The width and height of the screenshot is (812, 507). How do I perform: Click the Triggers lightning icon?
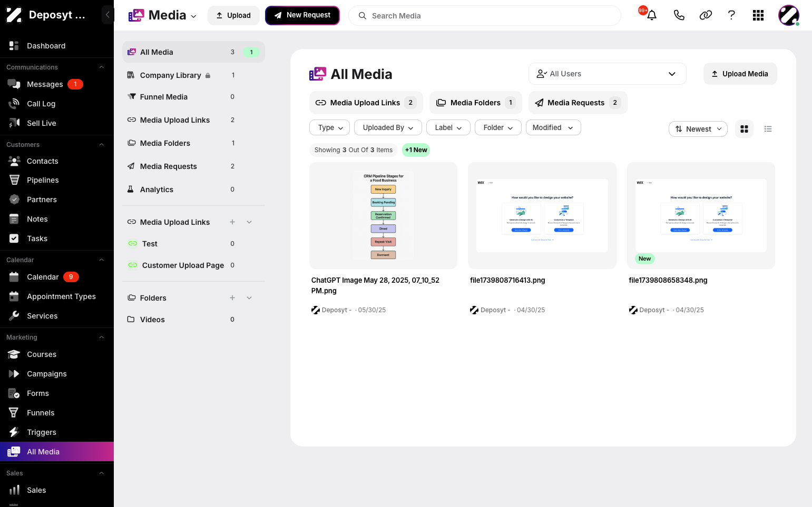14,432
